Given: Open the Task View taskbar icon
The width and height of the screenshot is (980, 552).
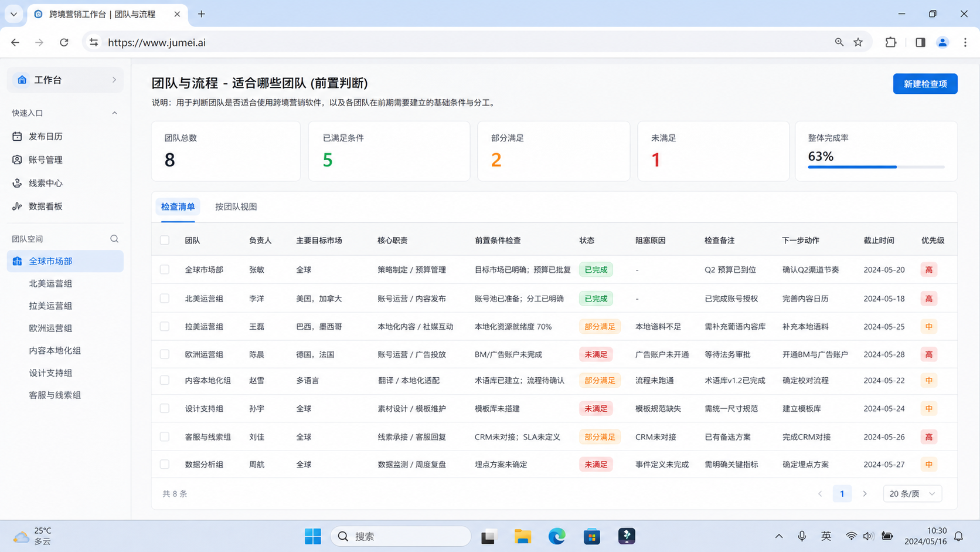Looking at the screenshot, I should tap(488, 536).
